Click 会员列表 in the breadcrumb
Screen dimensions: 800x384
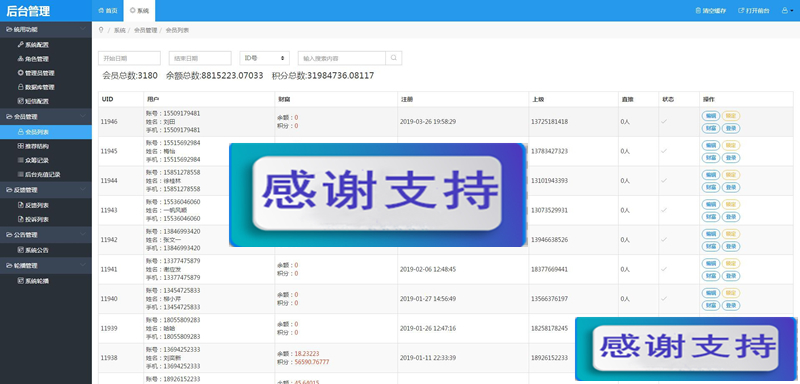[177, 31]
